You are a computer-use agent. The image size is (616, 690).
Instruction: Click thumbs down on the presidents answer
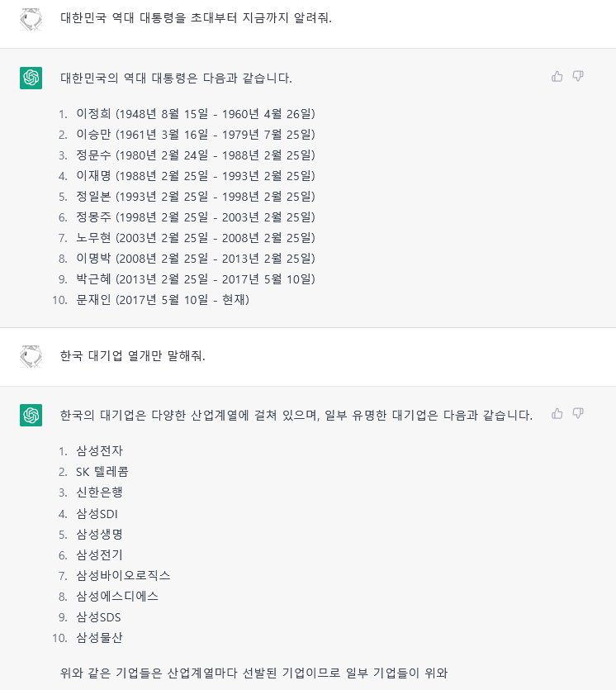[x=578, y=77]
